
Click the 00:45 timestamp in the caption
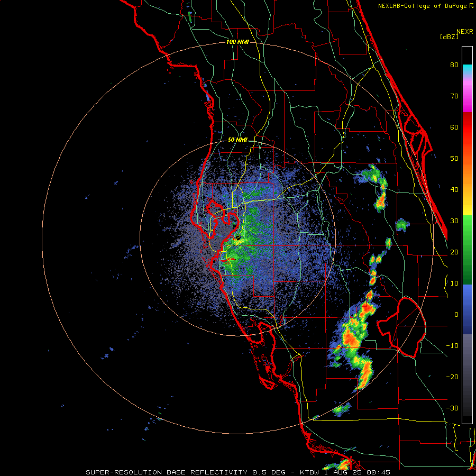pyautogui.click(x=378, y=472)
